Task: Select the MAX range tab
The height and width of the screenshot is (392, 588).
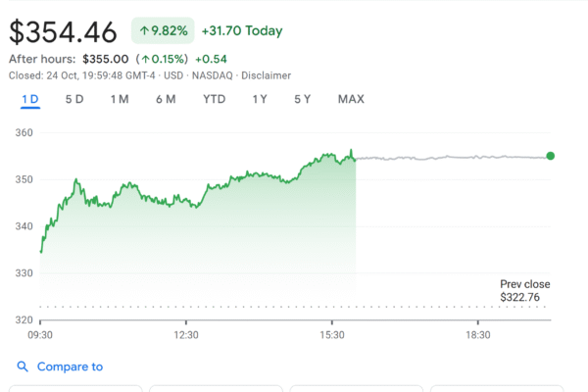Action: (351, 99)
